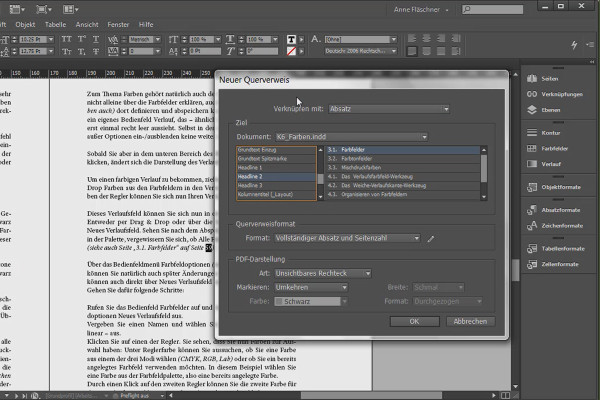Click the align right paragraph icon
This screenshot has width=600, height=400.
pos(441,38)
